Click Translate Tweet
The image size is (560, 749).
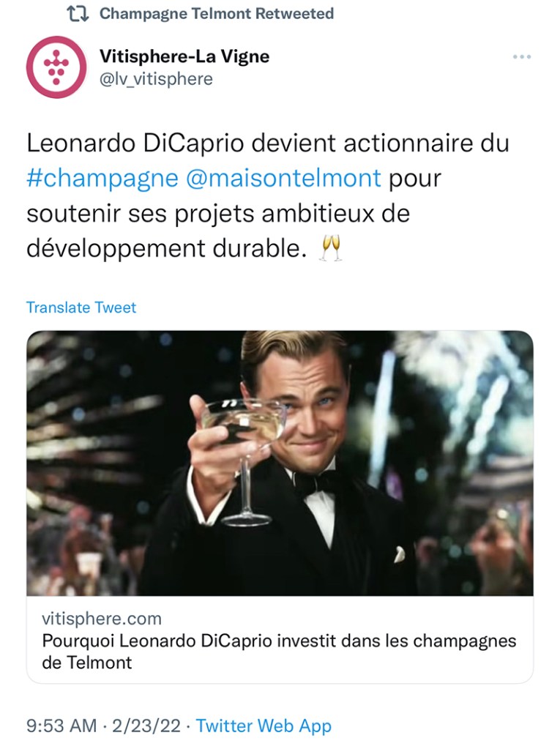(x=81, y=308)
